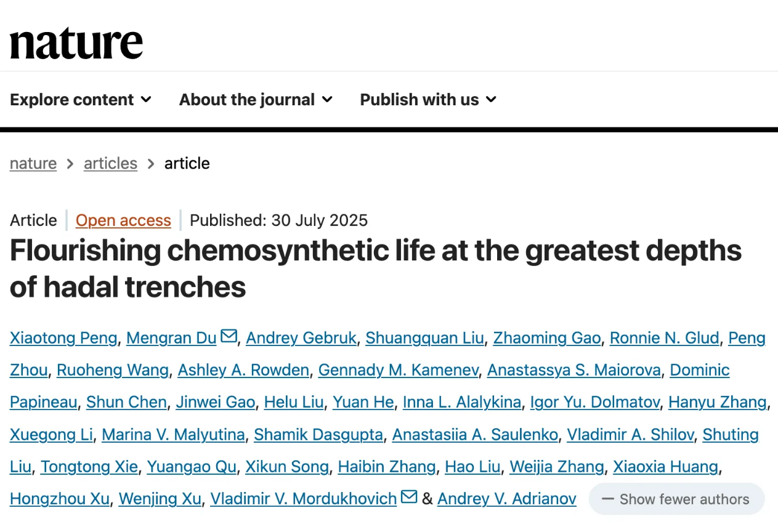The image size is (778, 532).
Task: Select author Andrey Gebruk
Action: pos(301,338)
